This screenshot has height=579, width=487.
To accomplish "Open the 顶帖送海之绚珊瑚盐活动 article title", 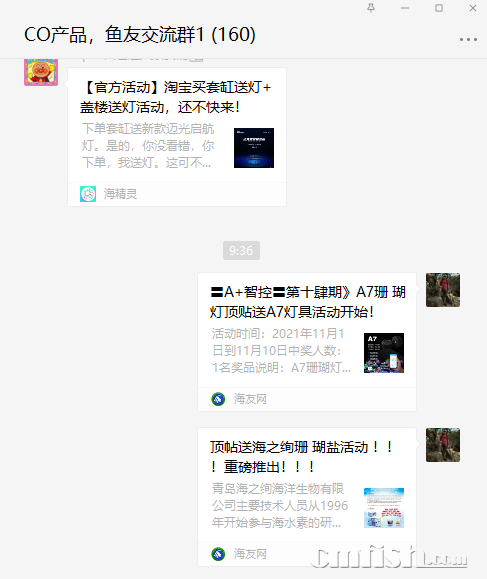I will pyautogui.click(x=302, y=457).
